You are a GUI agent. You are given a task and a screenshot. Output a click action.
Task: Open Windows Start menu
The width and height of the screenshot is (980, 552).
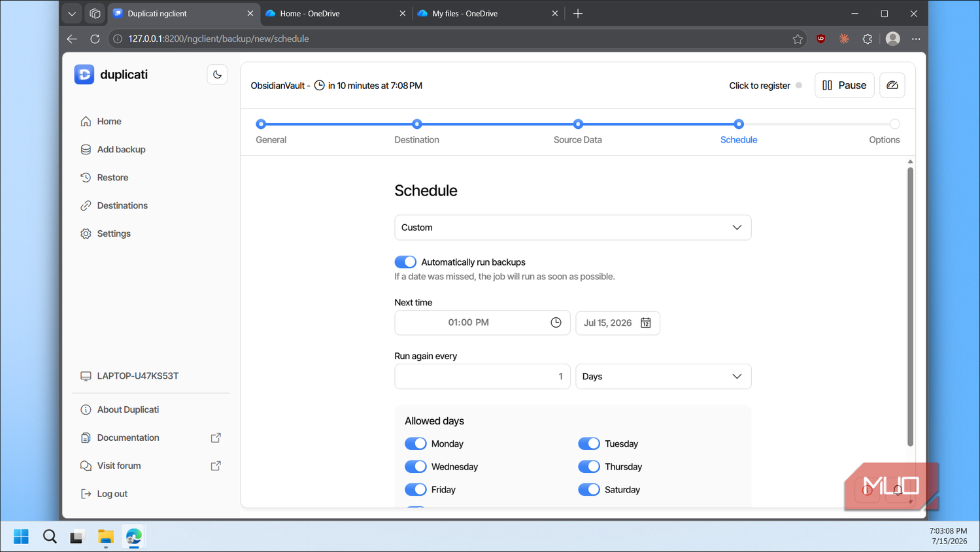click(21, 537)
